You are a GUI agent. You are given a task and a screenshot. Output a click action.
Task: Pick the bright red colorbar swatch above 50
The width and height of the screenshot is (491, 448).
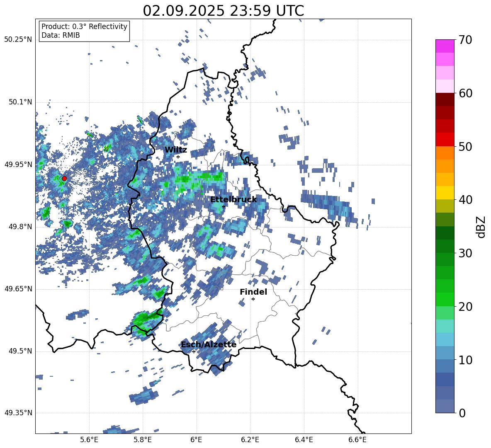pyautogui.click(x=445, y=140)
